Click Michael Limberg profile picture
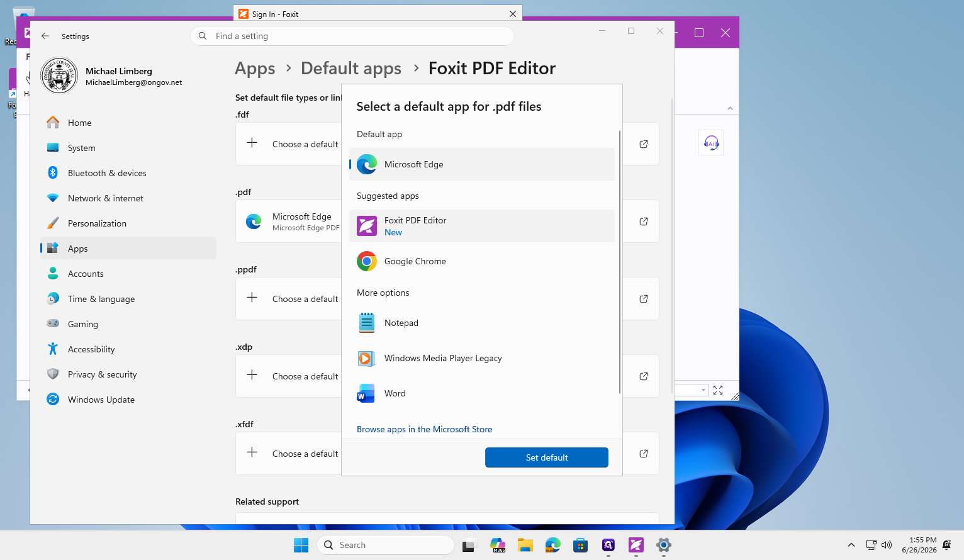 tap(59, 76)
